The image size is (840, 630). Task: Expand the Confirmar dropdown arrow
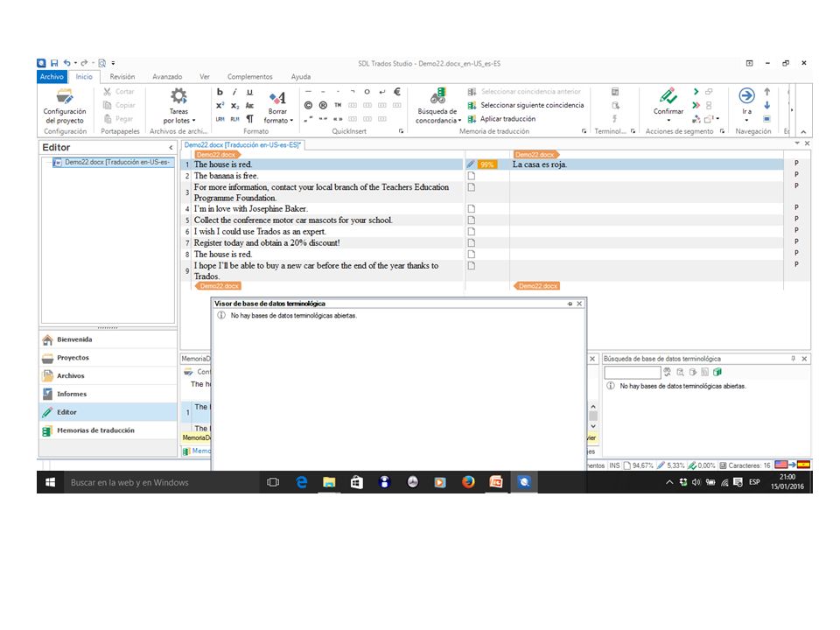pyautogui.click(x=668, y=120)
